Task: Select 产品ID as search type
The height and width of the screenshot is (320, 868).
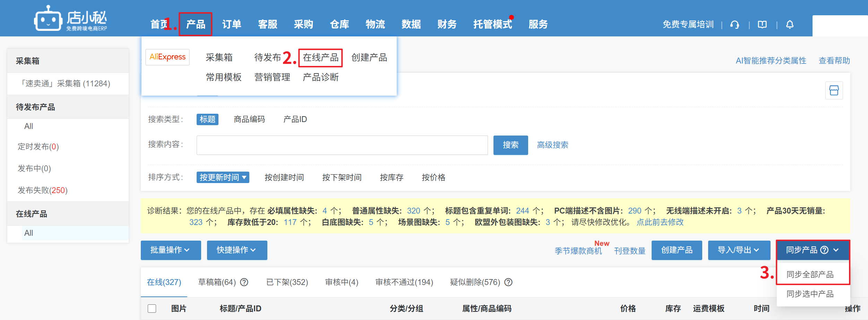Action: [295, 119]
